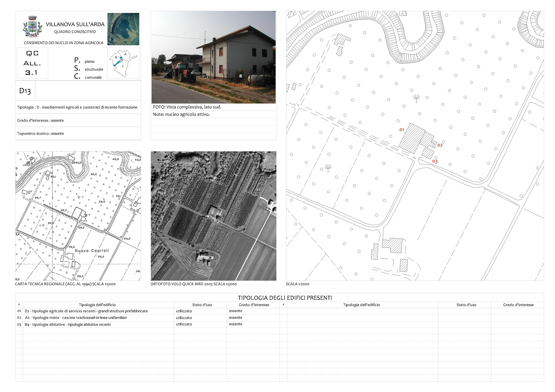This screenshot has width=555, height=392.
Task: Click red building label 01 on map
Action: pos(402,130)
